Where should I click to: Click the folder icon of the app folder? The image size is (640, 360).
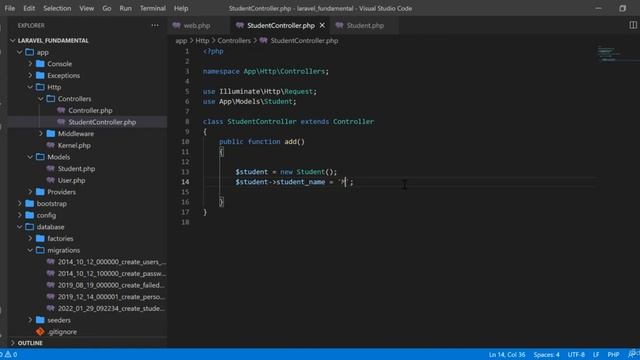[29, 52]
